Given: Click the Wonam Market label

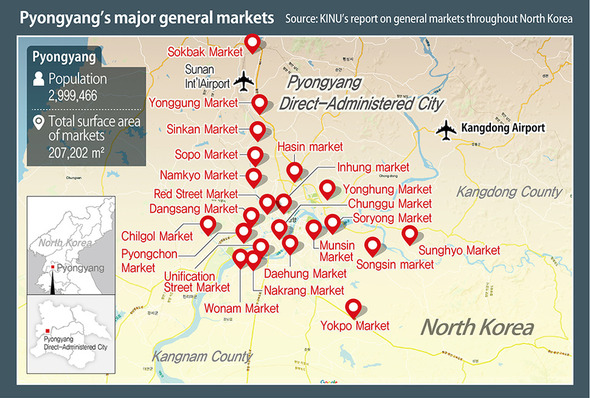Looking at the screenshot, I should tap(241, 308).
